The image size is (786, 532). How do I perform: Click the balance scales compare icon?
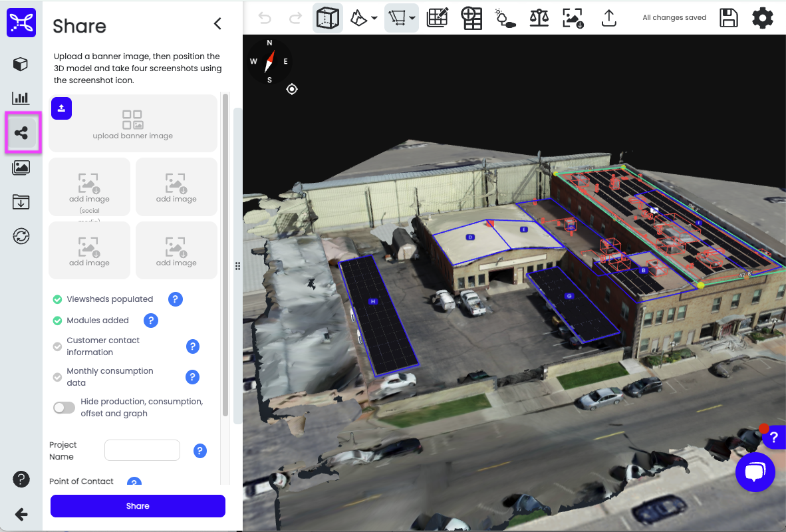(539, 18)
